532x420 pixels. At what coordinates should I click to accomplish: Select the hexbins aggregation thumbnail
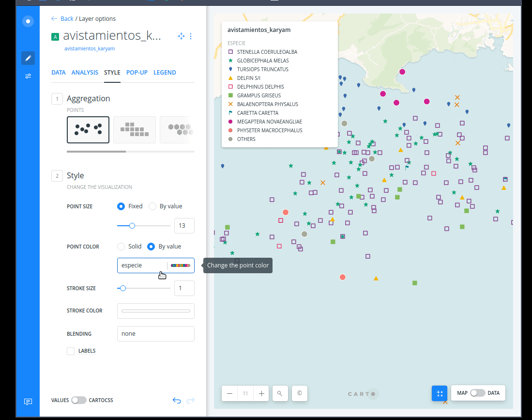(177, 130)
